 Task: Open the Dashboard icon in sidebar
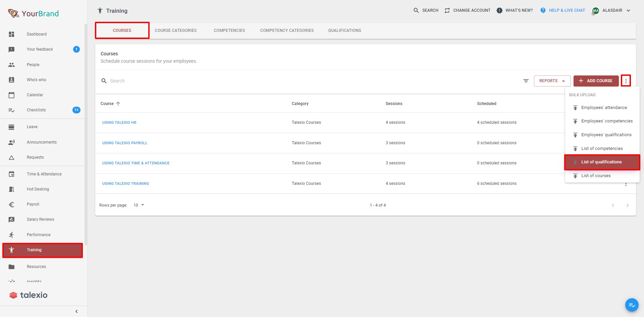(11, 34)
